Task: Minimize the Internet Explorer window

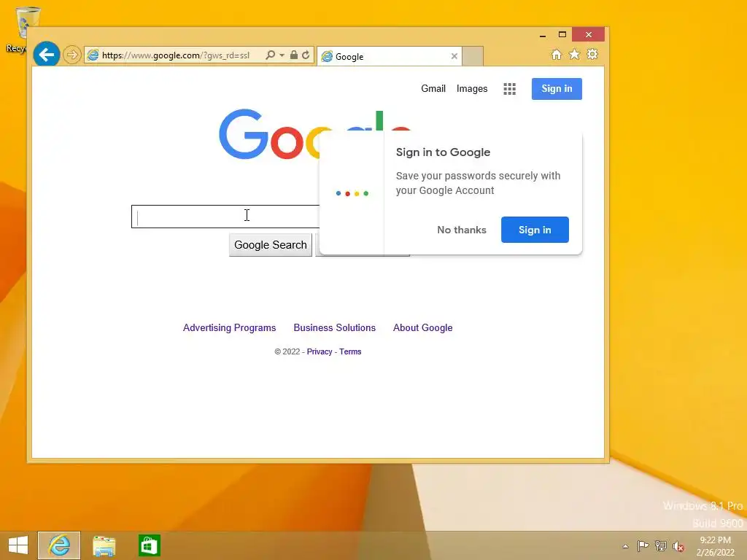Action: click(x=543, y=35)
